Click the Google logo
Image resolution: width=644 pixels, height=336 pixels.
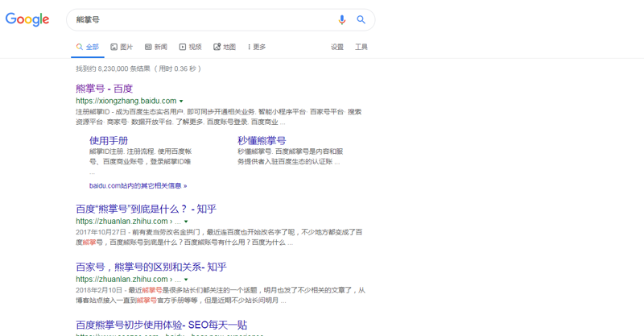27,19
